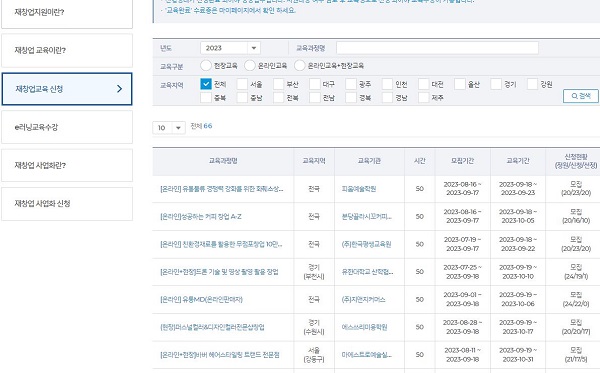The width and height of the screenshot is (600, 373).
Task: Check the 울산 region checkbox
Action: [460, 84]
